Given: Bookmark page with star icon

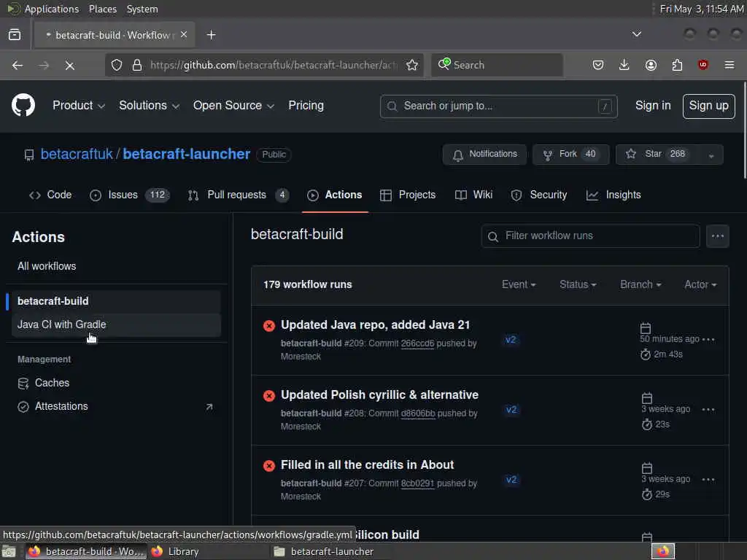Looking at the screenshot, I should pos(412,65).
